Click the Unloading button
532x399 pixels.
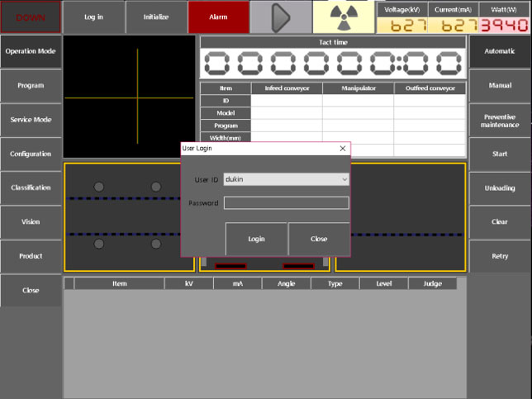coord(500,188)
